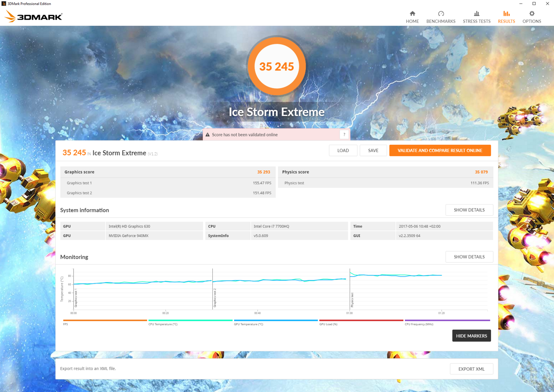554x392 pixels.
Task: Click the Time value 2017-05-06 10:48
Action: click(x=444, y=226)
